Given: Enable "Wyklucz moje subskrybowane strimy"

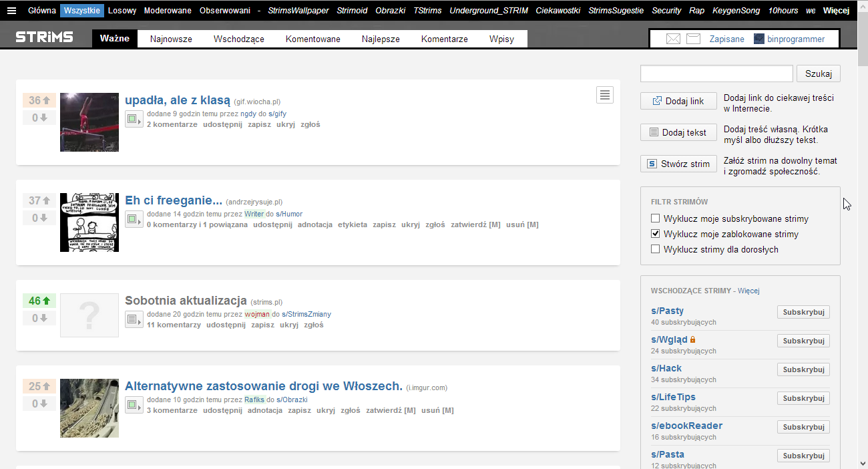Looking at the screenshot, I should 655,218.
